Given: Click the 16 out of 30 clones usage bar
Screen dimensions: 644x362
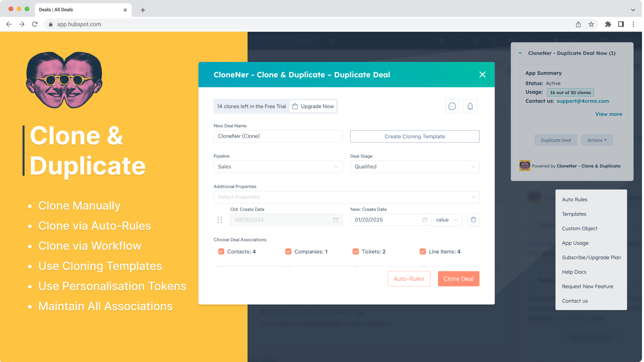Looking at the screenshot, I should [570, 92].
